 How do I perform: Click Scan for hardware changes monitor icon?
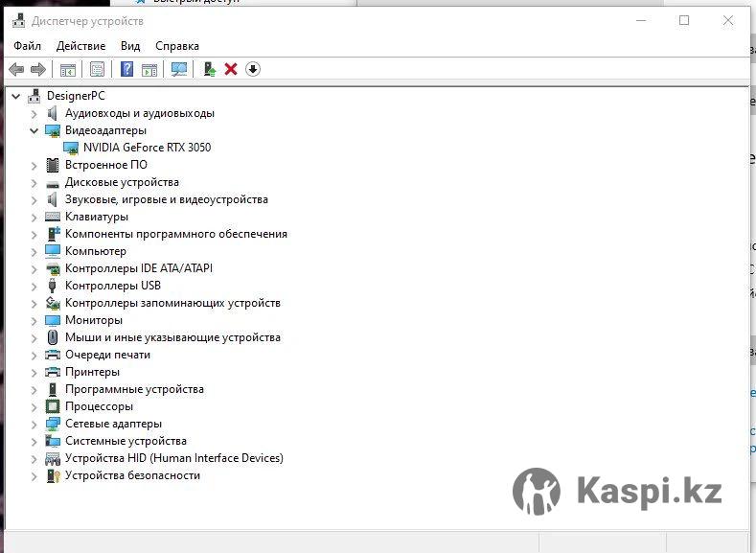click(x=178, y=69)
